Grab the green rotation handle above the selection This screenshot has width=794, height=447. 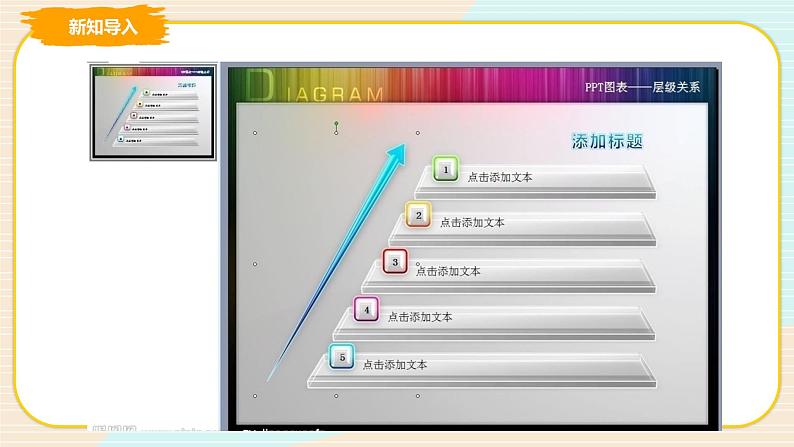336,124
